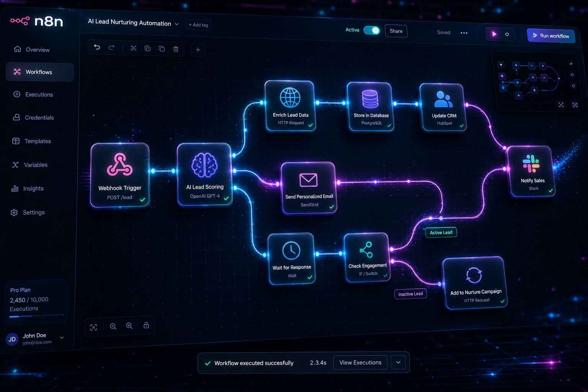Select the Webhook Trigger node icon
Screen dimensions: 588x392
(x=120, y=165)
